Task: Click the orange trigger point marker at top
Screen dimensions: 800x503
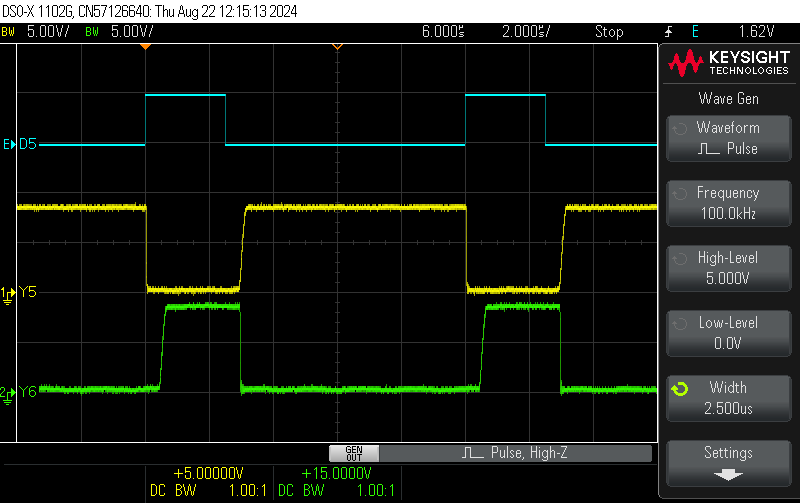Action: click(x=146, y=47)
